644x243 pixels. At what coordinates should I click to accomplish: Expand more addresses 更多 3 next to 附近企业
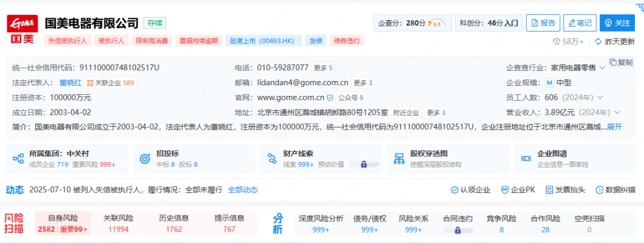436,113
